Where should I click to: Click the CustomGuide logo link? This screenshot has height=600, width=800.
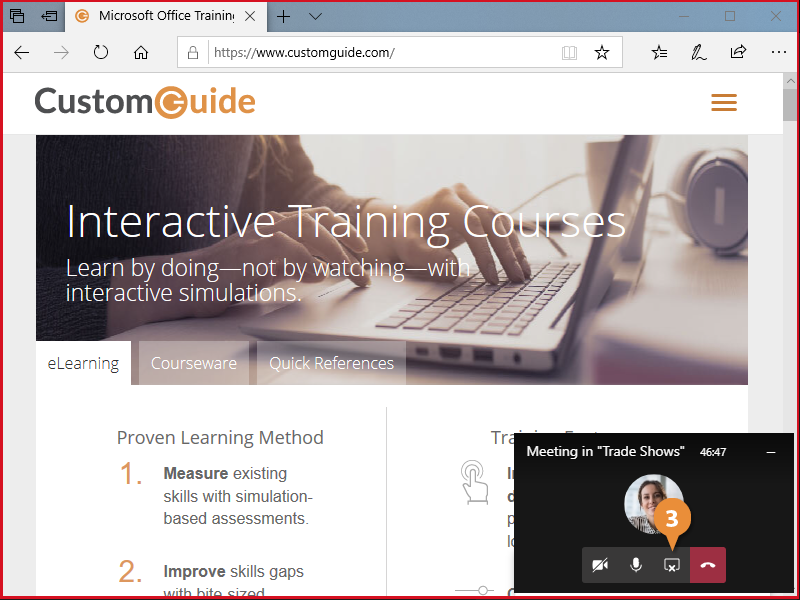point(145,101)
